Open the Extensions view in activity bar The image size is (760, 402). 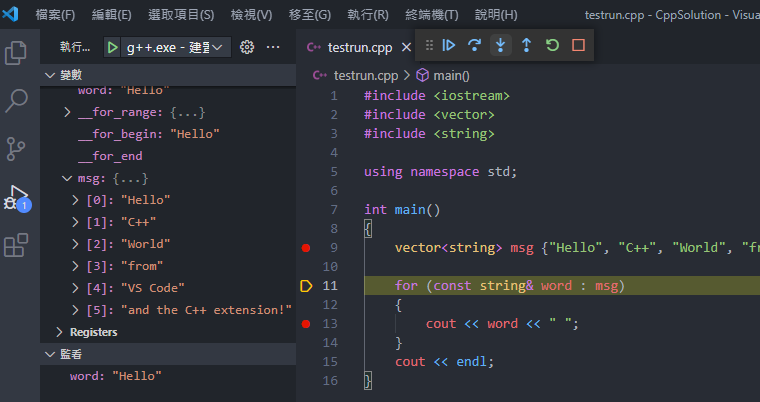point(16,245)
